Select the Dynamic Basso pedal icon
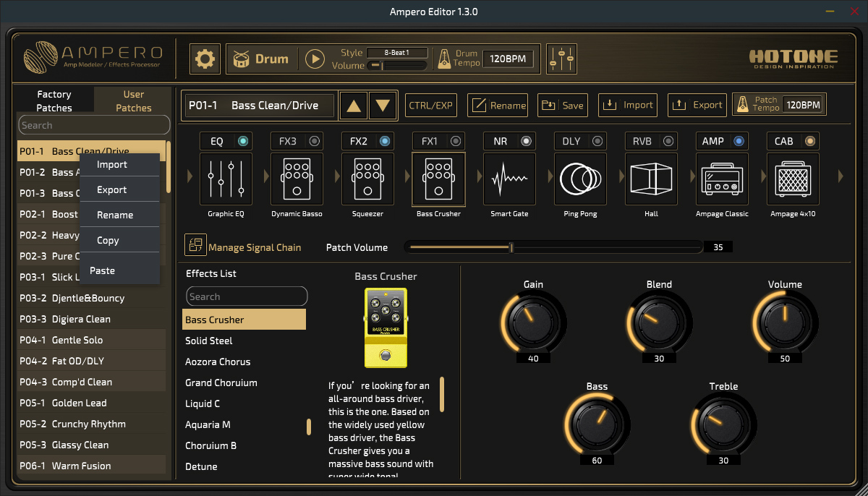Image resolution: width=868 pixels, height=496 pixels. point(297,179)
